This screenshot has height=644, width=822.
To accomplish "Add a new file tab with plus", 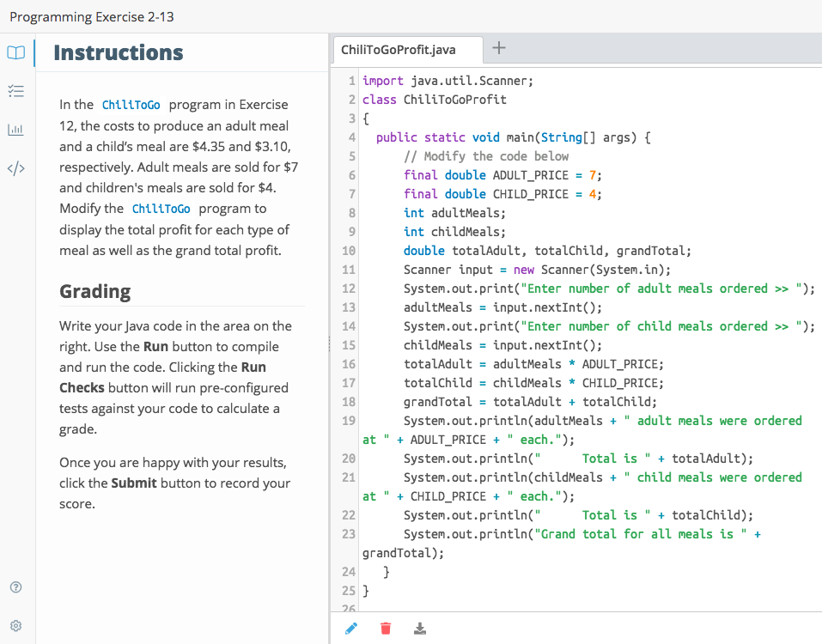I will (x=499, y=48).
